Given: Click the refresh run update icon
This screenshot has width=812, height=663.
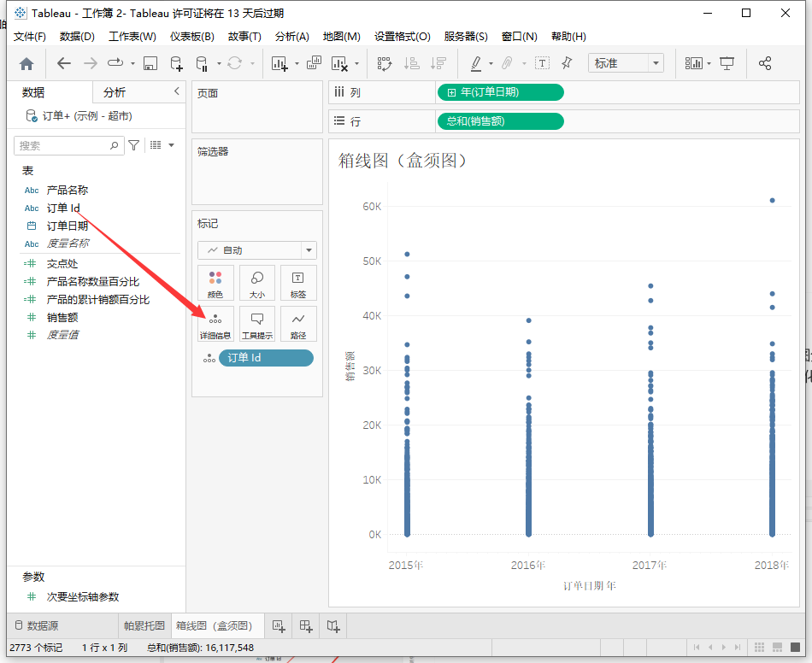Looking at the screenshot, I should [x=234, y=64].
